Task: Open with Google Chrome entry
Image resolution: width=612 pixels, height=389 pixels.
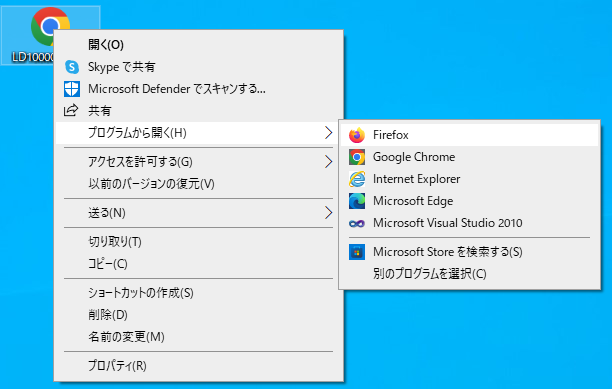Action: pos(470,157)
